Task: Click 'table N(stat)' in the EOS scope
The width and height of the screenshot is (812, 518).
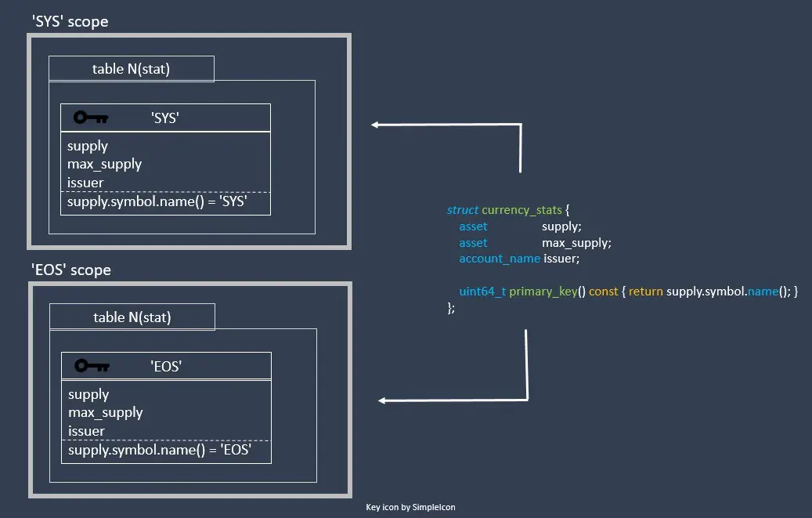Action: click(132, 317)
